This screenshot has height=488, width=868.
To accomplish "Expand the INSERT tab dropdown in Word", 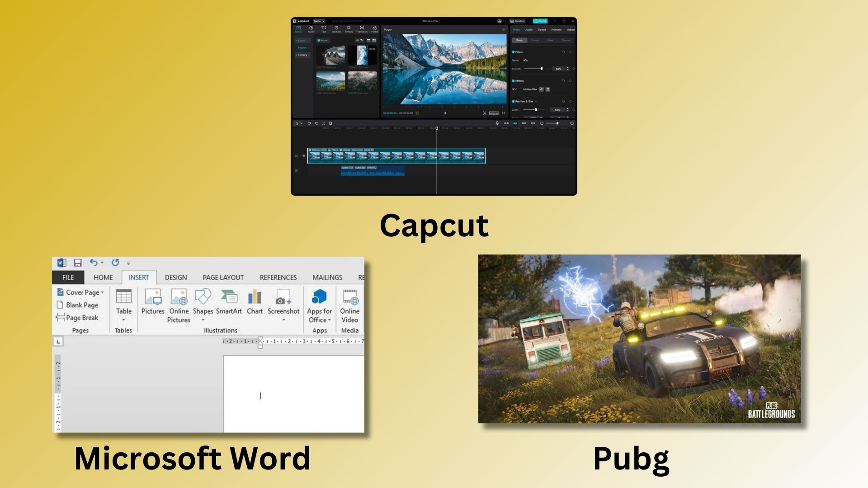I will [x=138, y=277].
